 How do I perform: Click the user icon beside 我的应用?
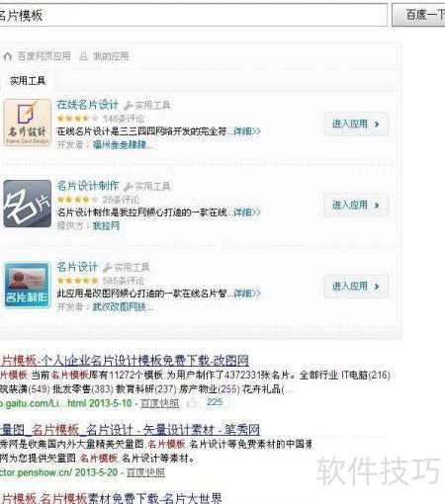84,56
